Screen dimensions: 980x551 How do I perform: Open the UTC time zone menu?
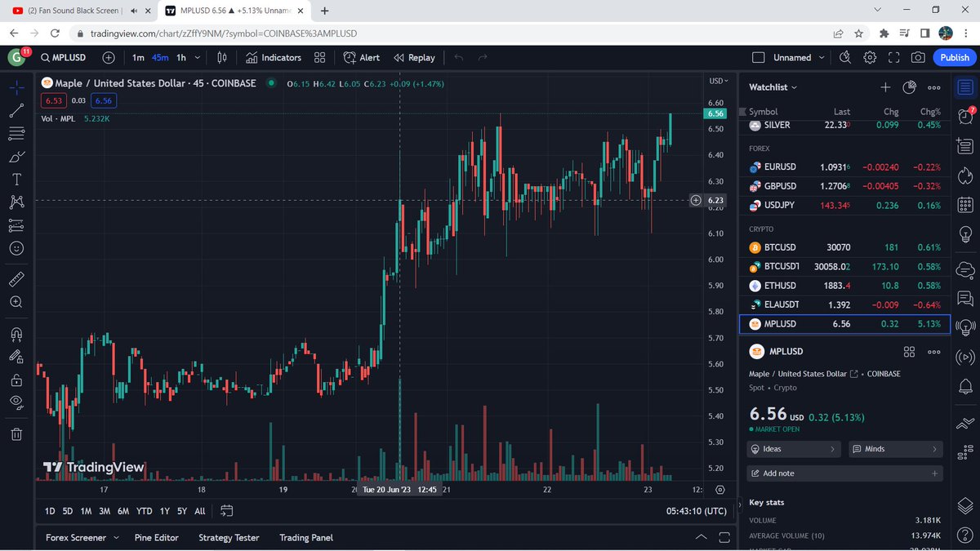coord(696,511)
